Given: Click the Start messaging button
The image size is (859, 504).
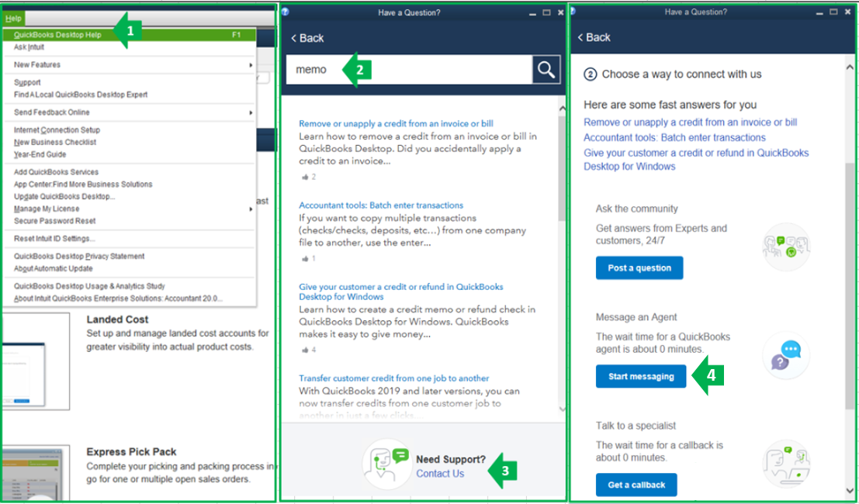Looking at the screenshot, I should pyautogui.click(x=641, y=377).
